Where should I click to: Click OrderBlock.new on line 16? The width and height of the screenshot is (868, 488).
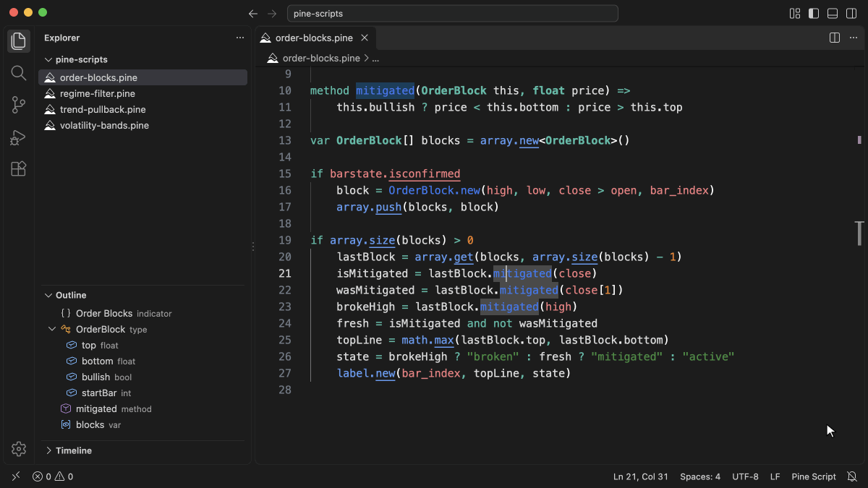click(435, 190)
